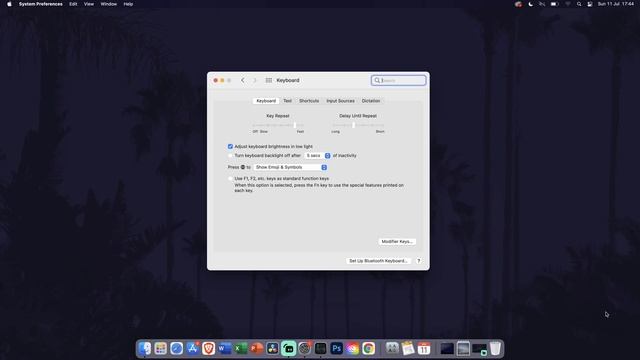
Task: Go back using the left chevron button
Action: point(243,80)
